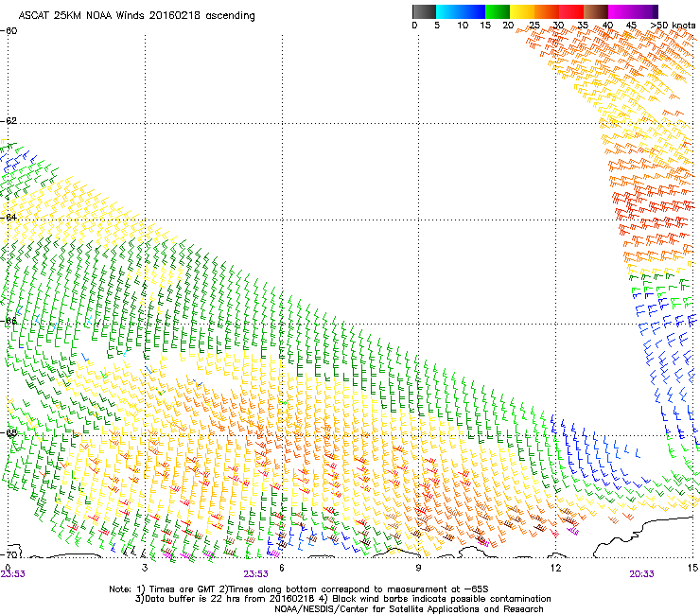Click the longitude label '9'

tap(418, 568)
